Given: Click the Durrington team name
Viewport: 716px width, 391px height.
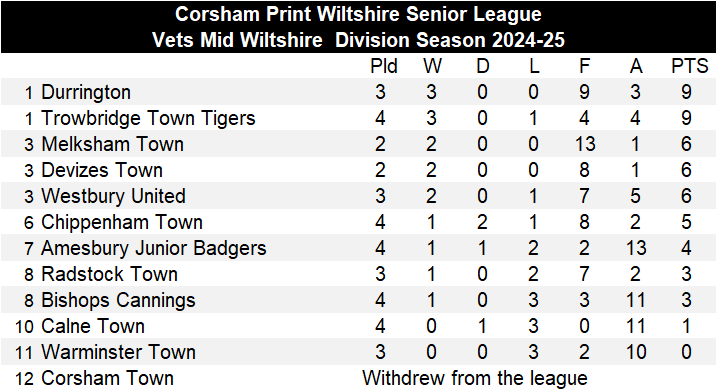Looking at the screenshot, I should (x=86, y=92).
